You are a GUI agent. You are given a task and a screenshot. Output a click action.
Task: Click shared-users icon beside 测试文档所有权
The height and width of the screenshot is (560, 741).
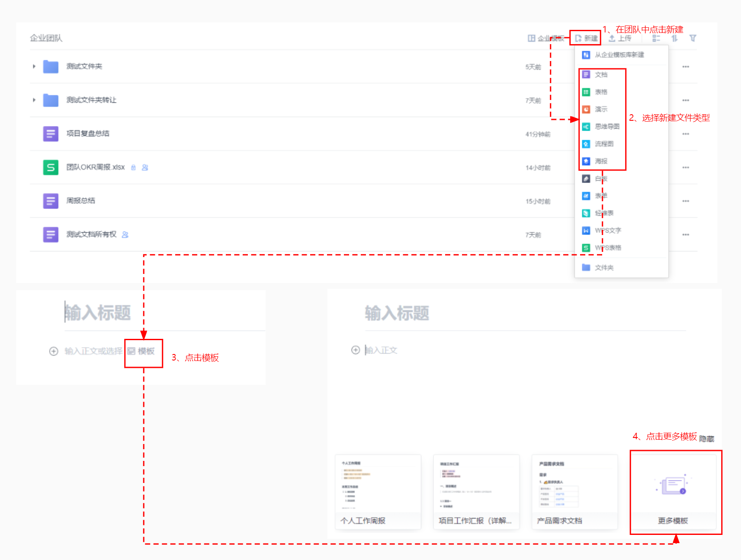(125, 235)
